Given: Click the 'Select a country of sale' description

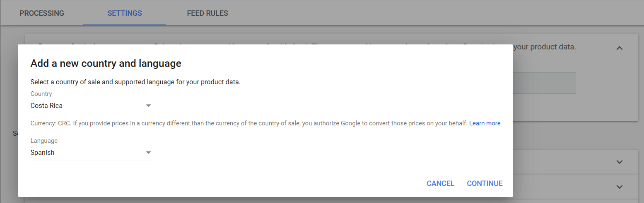Looking at the screenshot, I should (x=135, y=82).
